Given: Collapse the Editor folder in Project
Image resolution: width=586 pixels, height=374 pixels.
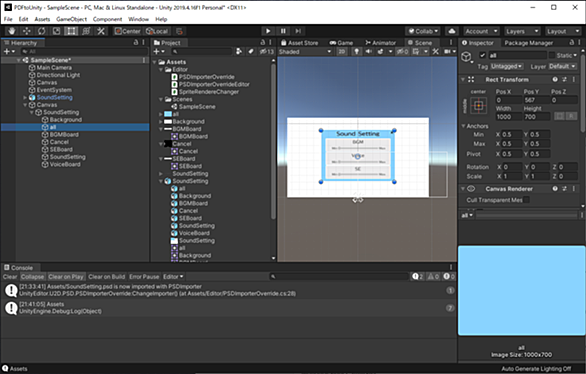Looking at the screenshot, I should point(161,69).
